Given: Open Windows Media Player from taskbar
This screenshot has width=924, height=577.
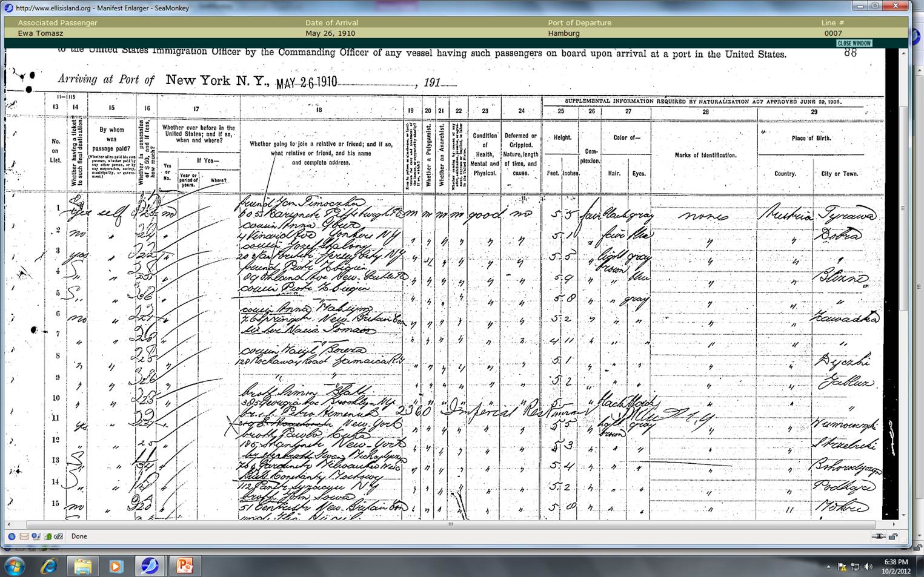Looking at the screenshot, I should click(x=115, y=567).
